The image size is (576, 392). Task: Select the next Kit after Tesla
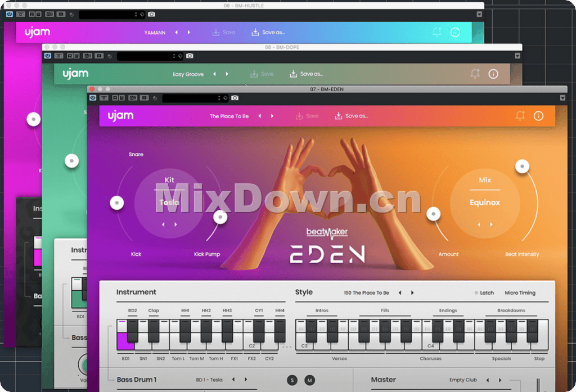[x=175, y=224]
